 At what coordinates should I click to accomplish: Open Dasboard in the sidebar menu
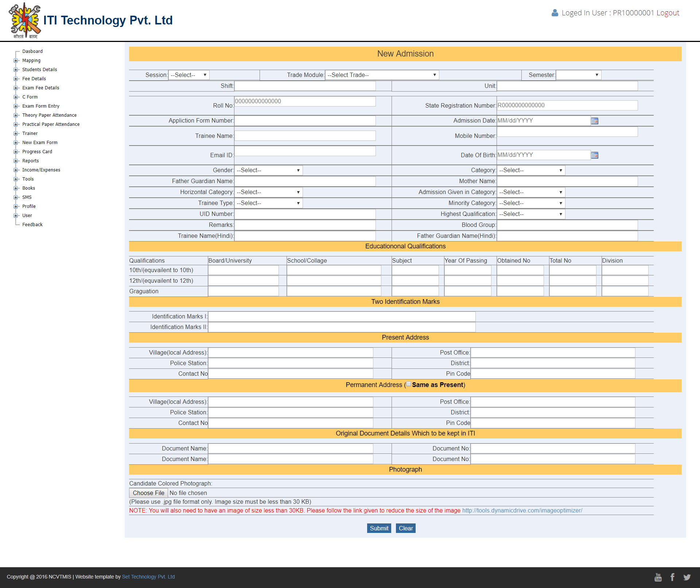pos(32,51)
